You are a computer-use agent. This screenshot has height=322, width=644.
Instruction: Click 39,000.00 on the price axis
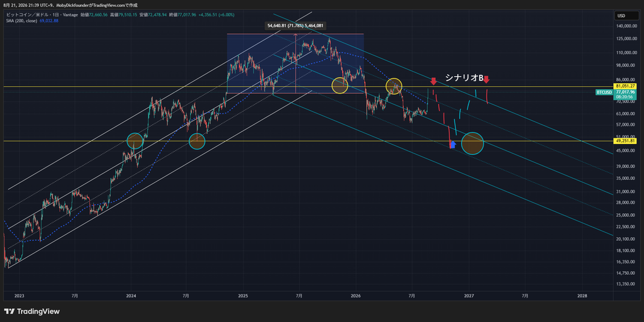626,166
